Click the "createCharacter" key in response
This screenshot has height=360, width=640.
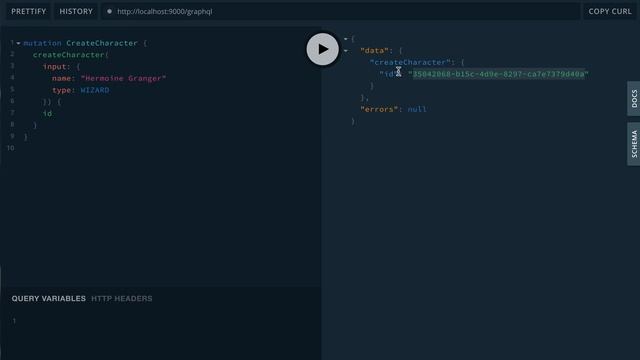coord(410,62)
